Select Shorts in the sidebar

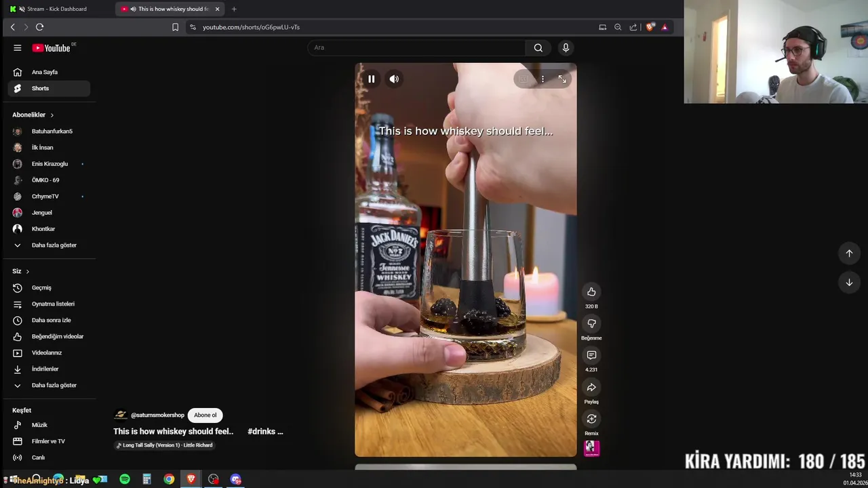pyautogui.click(x=49, y=88)
